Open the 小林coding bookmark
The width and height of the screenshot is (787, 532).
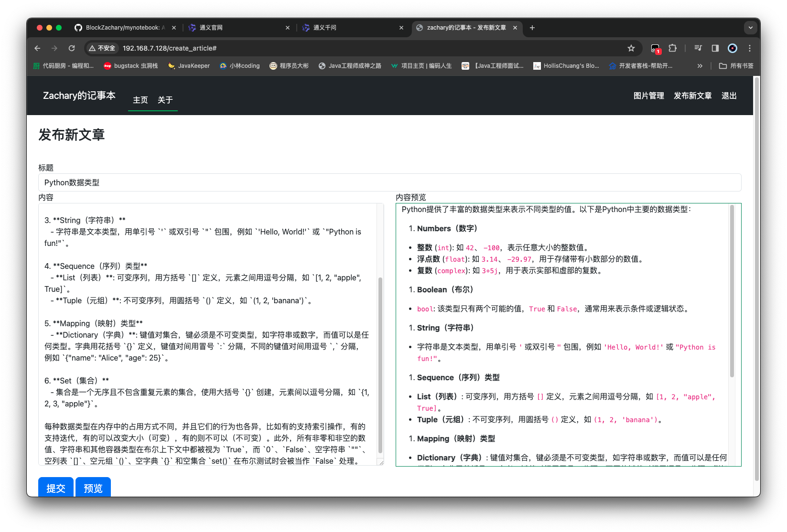pyautogui.click(x=239, y=66)
